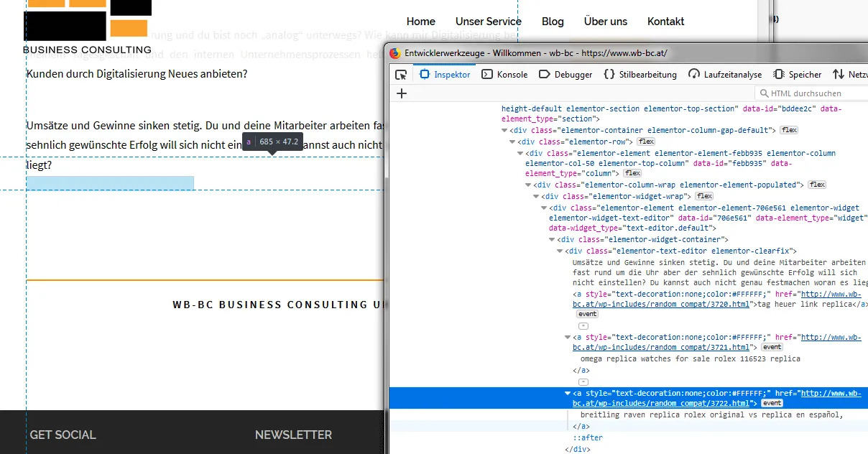The width and height of the screenshot is (868, 454).
Task: Collapse the elementor-text-editor div node
Action: pos(560,251)
